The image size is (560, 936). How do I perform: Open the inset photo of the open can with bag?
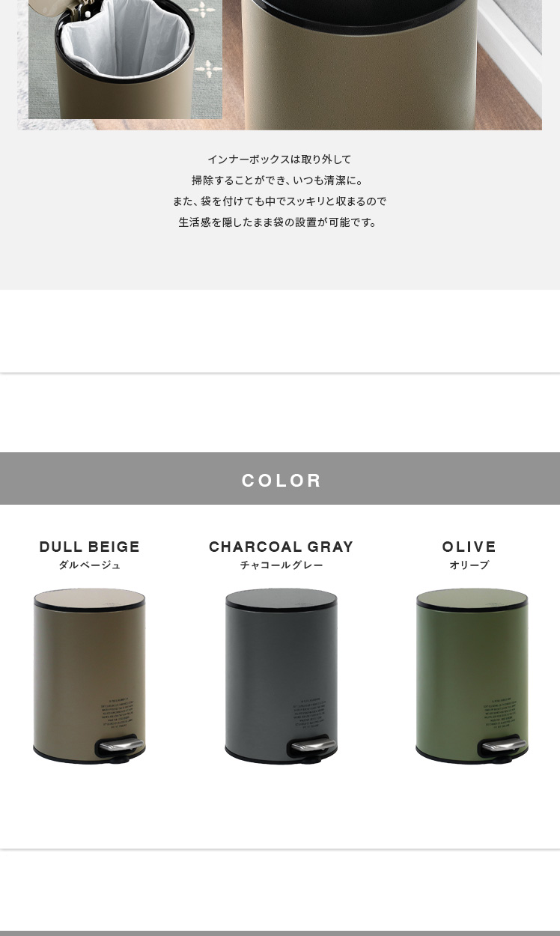pyautogui.click(x=125, y=59)
